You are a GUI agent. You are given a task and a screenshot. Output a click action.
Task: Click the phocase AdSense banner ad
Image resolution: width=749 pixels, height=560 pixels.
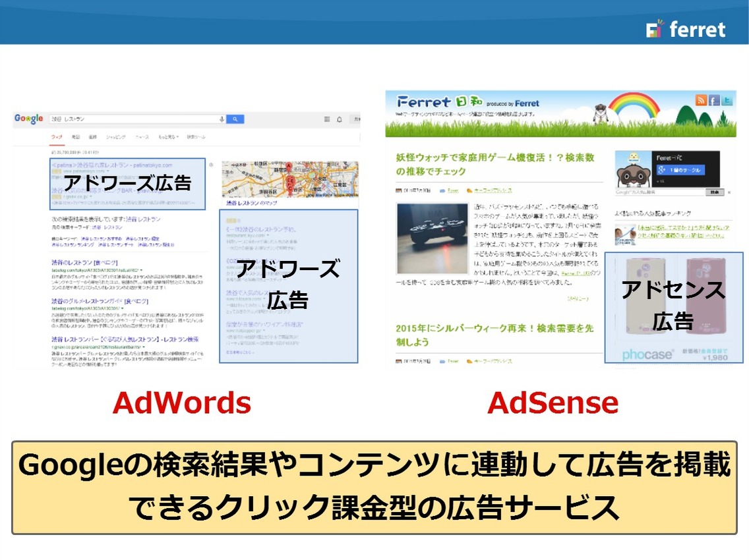click(674, 308)
